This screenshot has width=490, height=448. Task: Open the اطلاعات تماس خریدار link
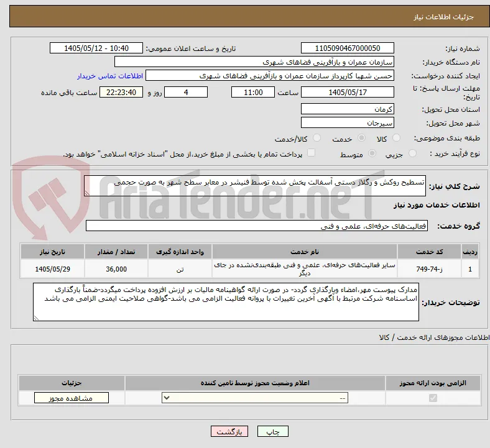(x=109, y=76)
